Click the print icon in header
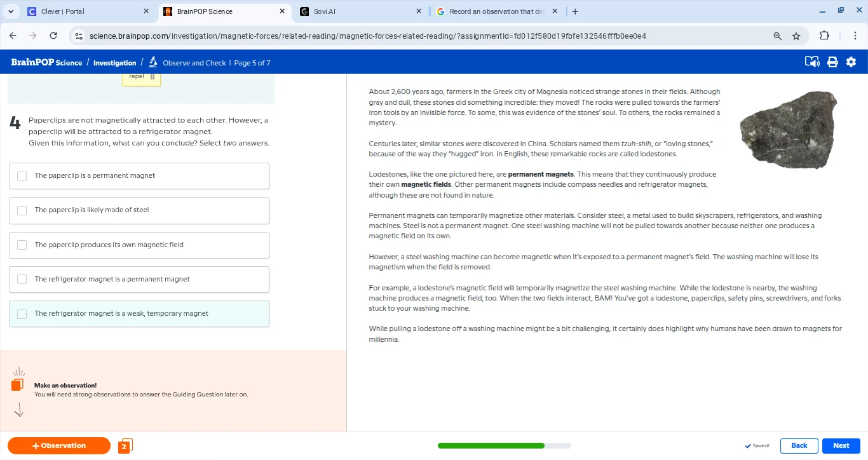 pos(832,62)
